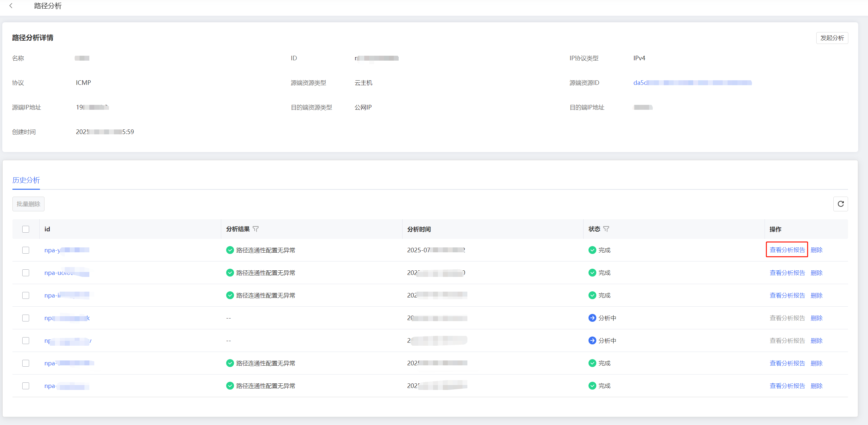Check the row with id npa-i
Viewport: 868px width, 425px height.
pos(26,295)
